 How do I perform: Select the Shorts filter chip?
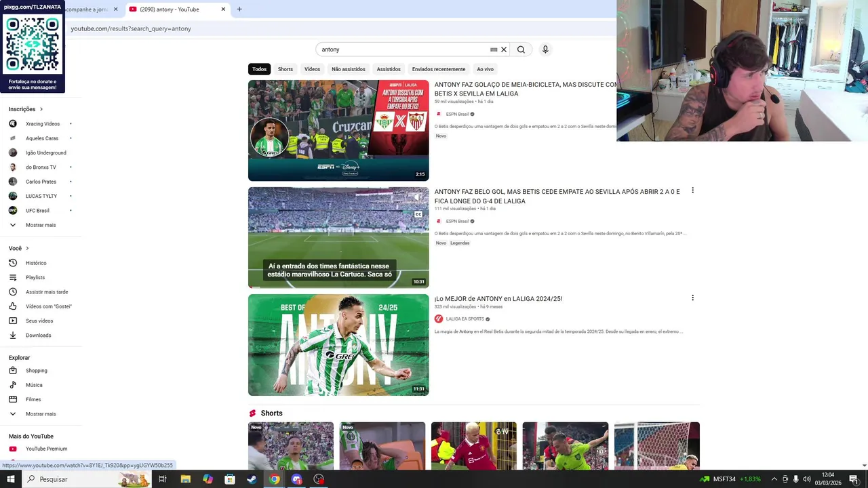pyautogui.click(x=285, y=69)
